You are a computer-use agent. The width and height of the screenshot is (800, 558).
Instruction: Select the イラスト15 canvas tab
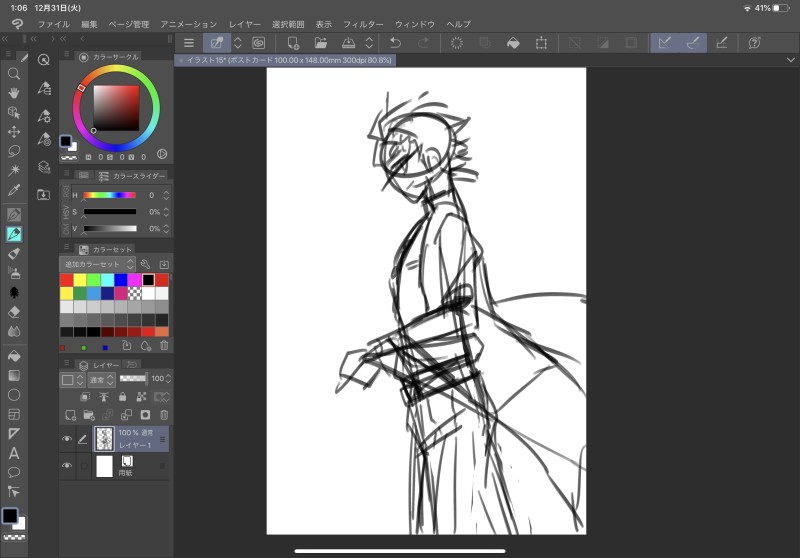[286, 60]
